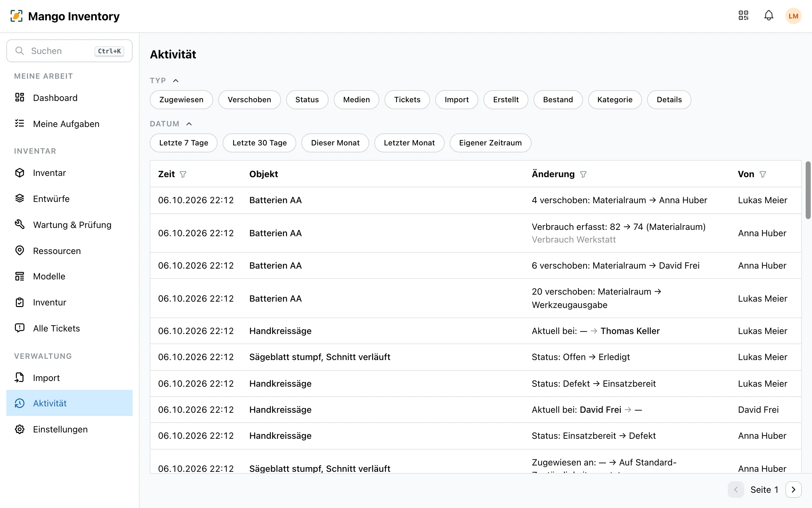Click the Ctrl+K shortcut badge
Image resolution: width=812 pixels, height=508 pixels.
pos(109,51)
